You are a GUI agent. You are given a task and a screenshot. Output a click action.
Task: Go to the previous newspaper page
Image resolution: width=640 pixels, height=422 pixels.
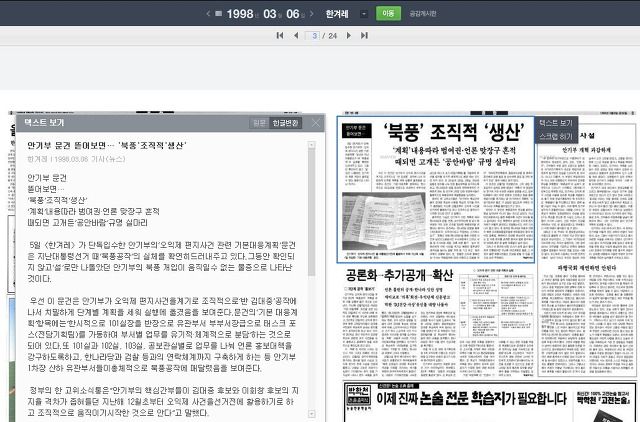296,36
